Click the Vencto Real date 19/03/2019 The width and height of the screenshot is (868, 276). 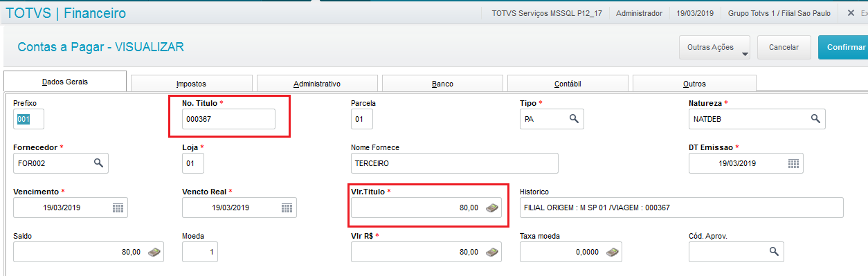tap(230, 208)
